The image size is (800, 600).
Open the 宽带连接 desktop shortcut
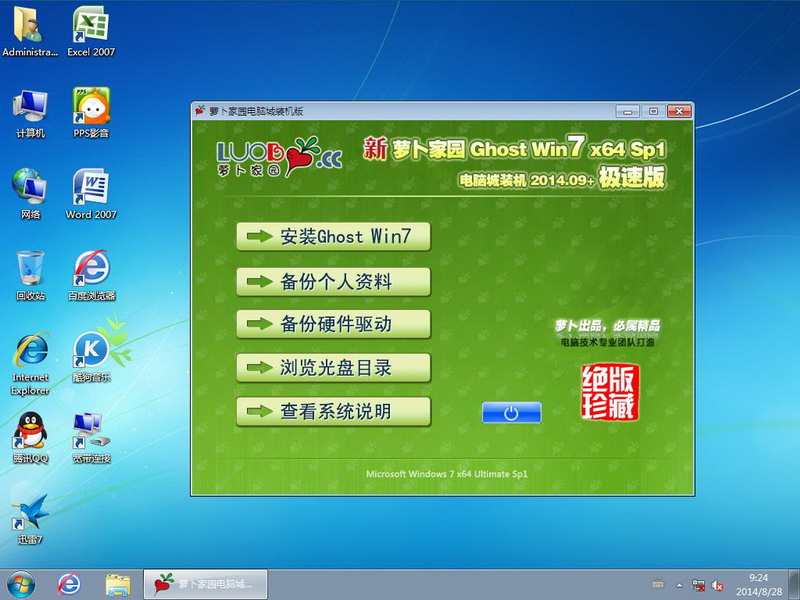coord(92,438)
